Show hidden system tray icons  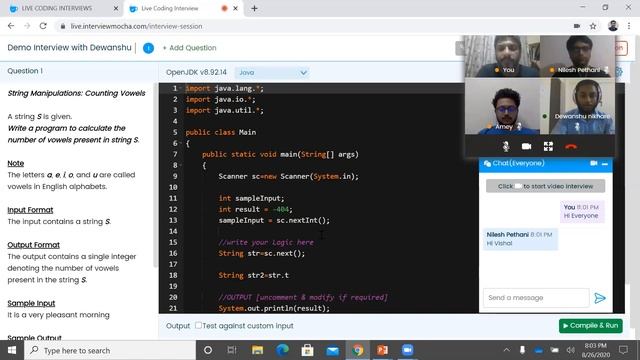507,350
